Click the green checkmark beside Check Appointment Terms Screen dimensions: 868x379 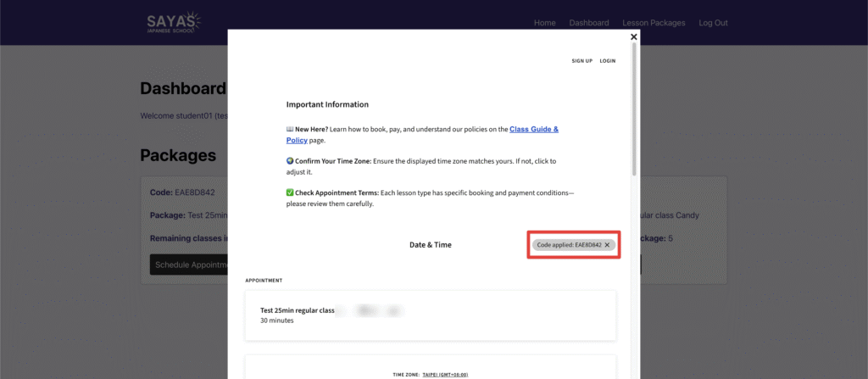coord(290,192)
